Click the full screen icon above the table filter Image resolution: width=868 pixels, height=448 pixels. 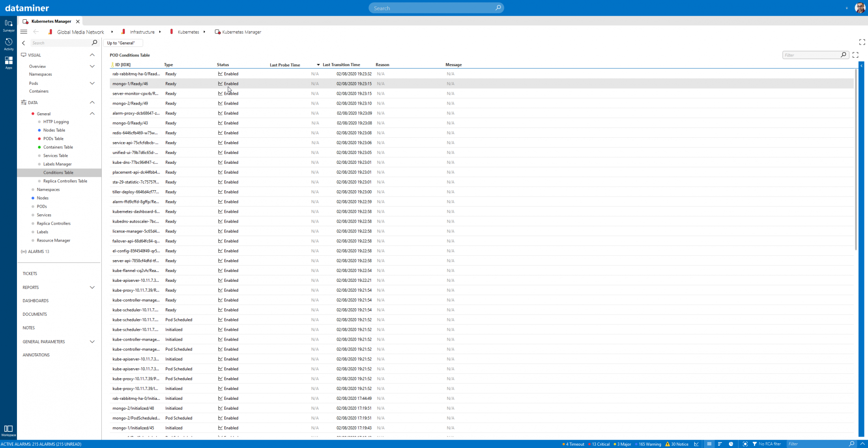pyautogui.click(x=862, y=42)
